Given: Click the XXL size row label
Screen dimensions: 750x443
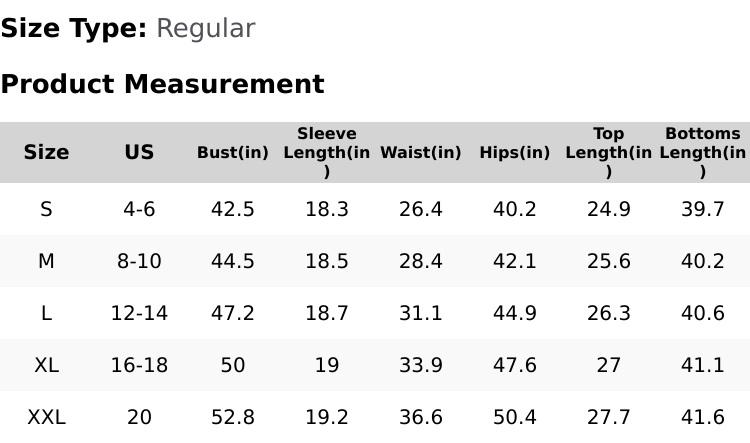Looking at the screenshot, I should 46,417.
